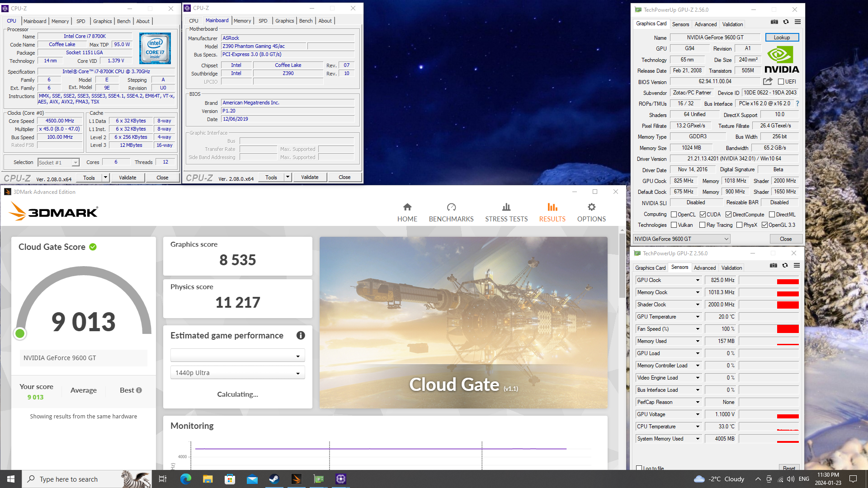Click the Bus Interface question mark in GPU-Z
868x488 pixels.
point(797,103)
